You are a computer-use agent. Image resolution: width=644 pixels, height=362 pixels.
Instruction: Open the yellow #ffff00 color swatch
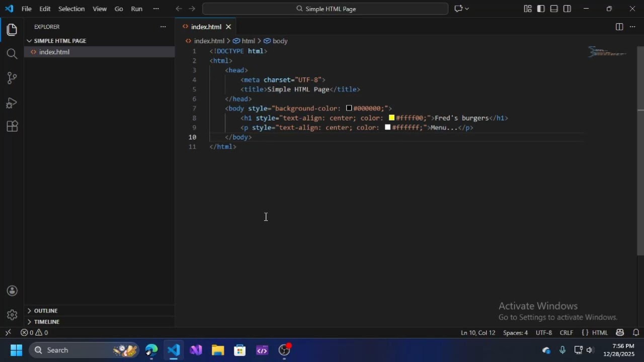(391, 118)
